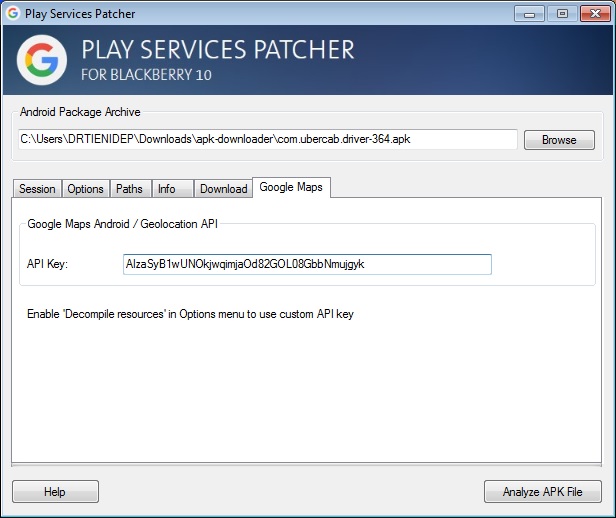
Task: Select the Google Maps tab
Action: coord(291,187)
